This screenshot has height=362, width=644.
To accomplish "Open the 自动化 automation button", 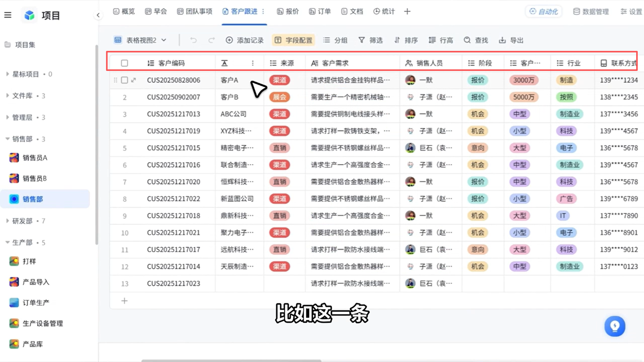I will 544,12.
